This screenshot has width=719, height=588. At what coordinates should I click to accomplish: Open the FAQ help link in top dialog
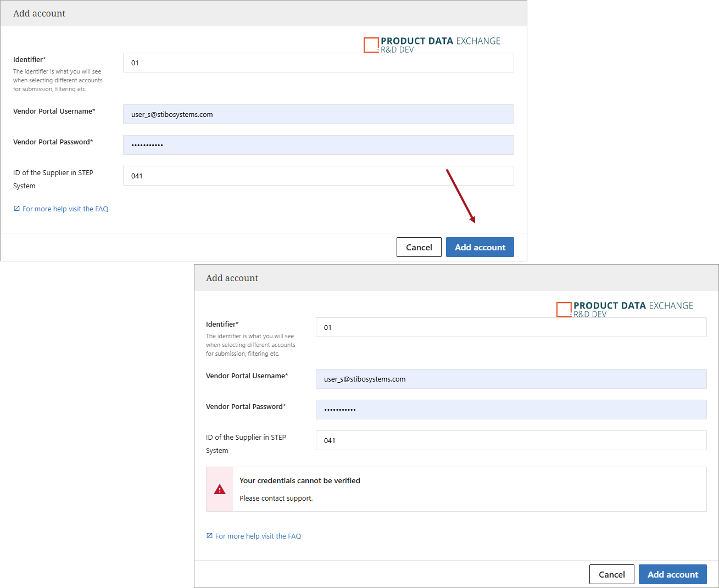coord(65,209)
